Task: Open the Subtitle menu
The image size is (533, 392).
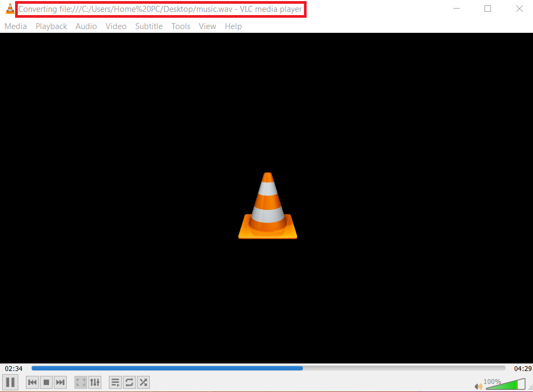Action: coord(149,26)
